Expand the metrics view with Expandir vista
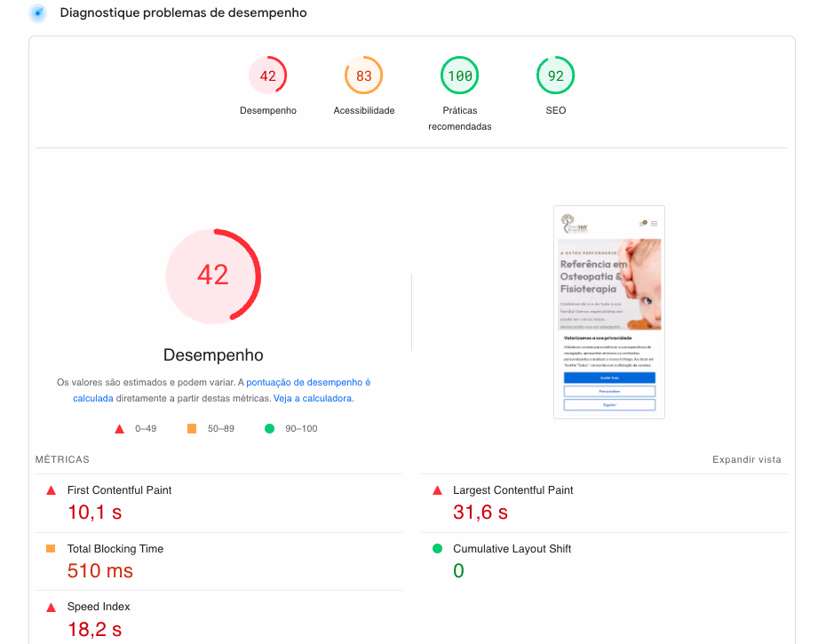This screenshot has width=826, height=644. (746, 460)
